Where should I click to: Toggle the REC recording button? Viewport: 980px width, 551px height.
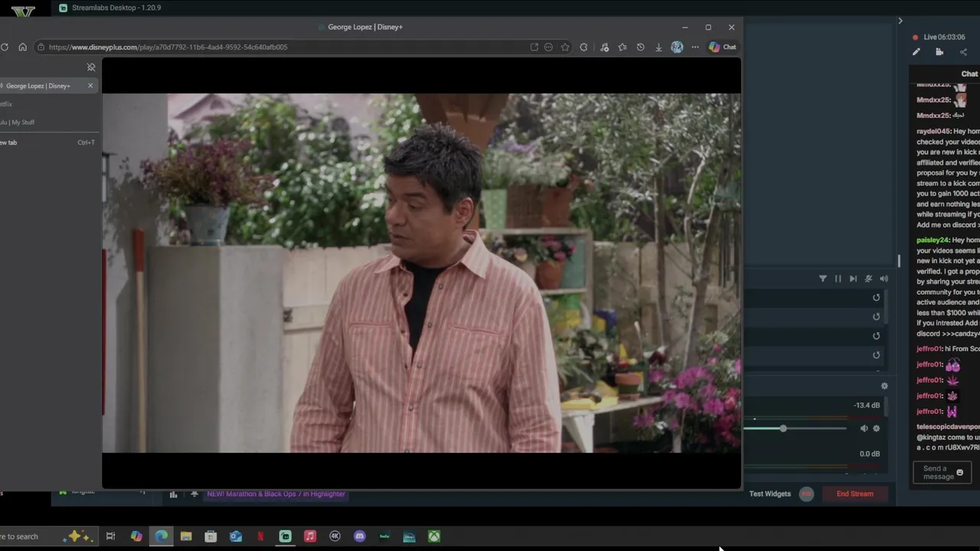tap(806, 494)
